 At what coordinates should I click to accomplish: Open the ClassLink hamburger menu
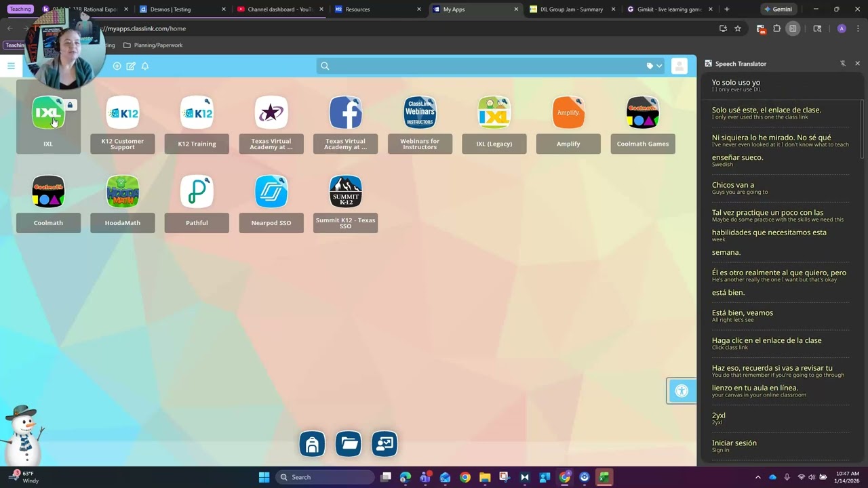pyautogui.click(x=11, y=66)
